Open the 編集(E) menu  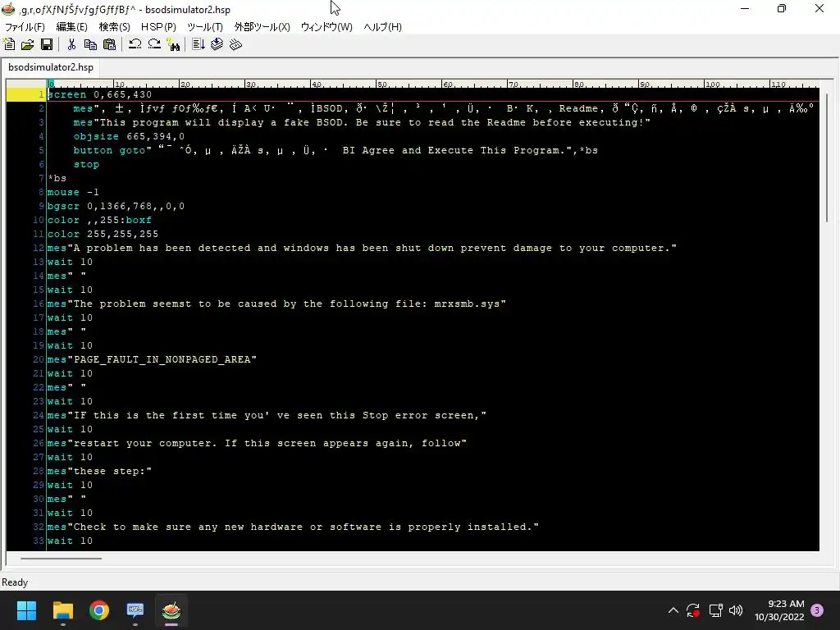pyautogui.click(x=72, y=27)
